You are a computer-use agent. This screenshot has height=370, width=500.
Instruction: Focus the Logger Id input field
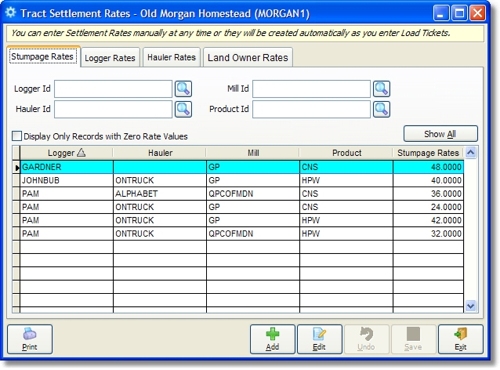click(113, 89)
